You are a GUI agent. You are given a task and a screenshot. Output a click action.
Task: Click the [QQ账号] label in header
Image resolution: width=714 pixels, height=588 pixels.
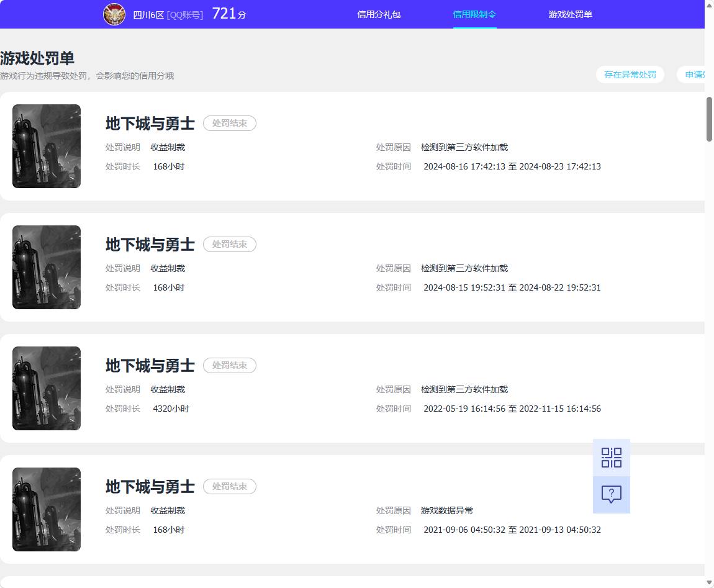[x=185, y=15]
